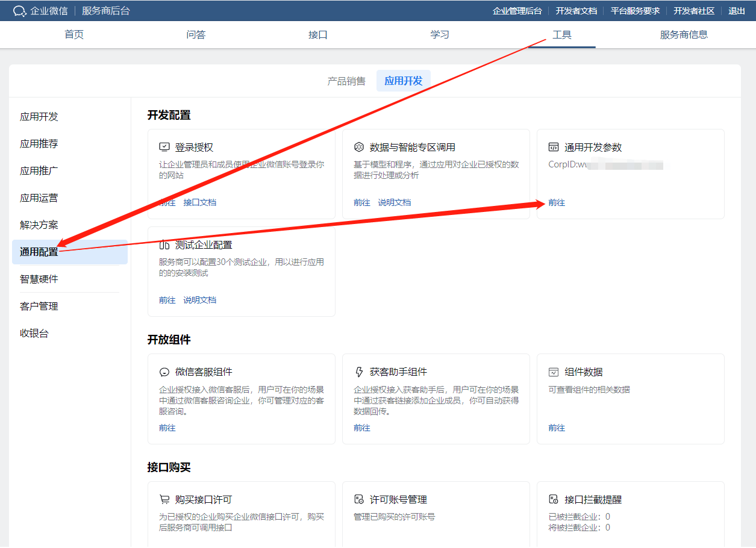Go to 收银台 in the sidebar
The image size is (756, 548).
click(x=34, y=334)
